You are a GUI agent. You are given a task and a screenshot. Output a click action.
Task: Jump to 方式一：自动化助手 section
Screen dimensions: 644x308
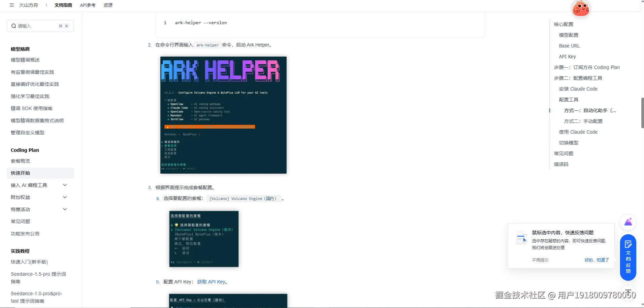(590, 110)
